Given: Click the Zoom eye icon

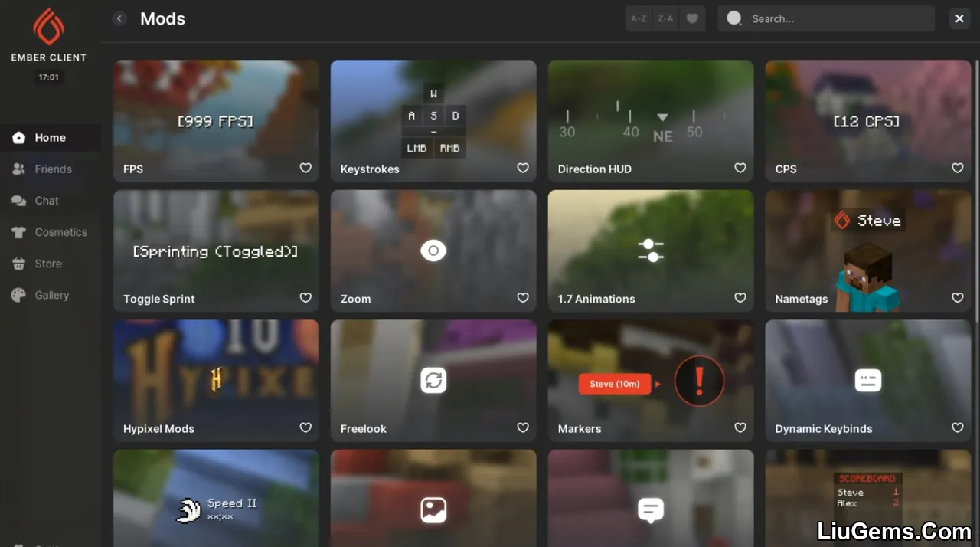Looking at the screenshot, I should point(433,251).
